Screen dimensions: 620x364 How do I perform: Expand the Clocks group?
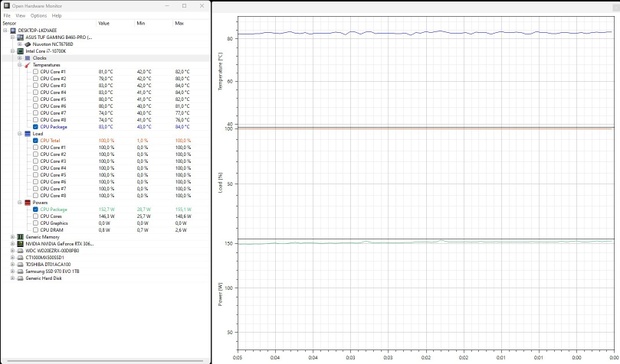point(20,58)
